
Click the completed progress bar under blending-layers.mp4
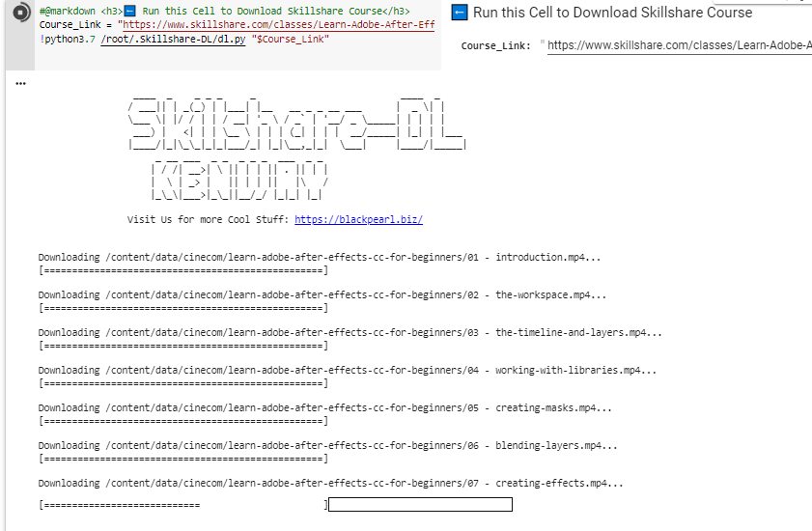coord(183,459)
